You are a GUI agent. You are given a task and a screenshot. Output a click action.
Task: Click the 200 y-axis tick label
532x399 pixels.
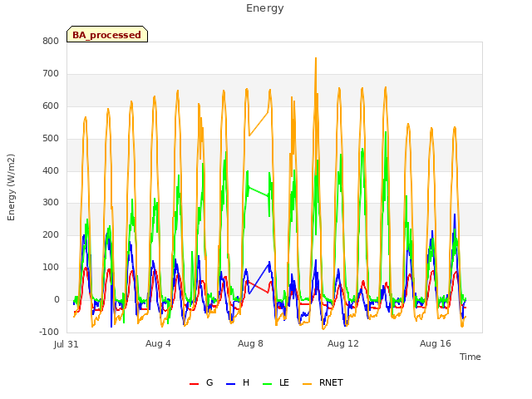(51, 235)
